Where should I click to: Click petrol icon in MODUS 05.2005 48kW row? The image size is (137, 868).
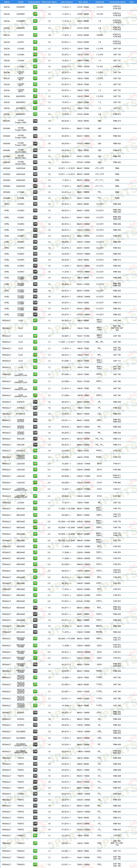click(x=35, y=684)
